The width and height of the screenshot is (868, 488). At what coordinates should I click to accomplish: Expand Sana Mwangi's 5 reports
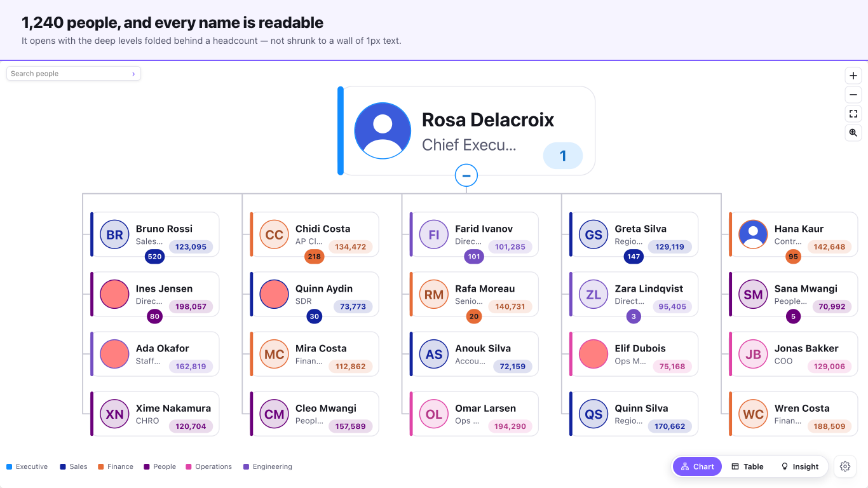pos(792,316)
